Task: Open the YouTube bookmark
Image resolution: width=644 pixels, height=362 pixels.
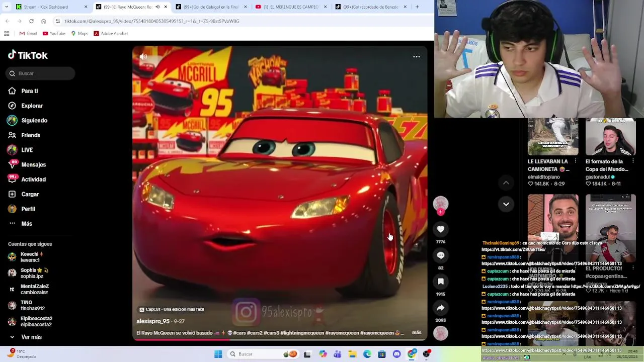Action: (x=54, y=34)
